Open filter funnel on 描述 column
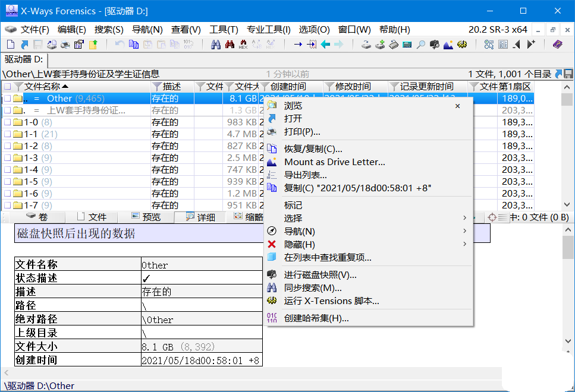Screen dimensions: 575x392 pyautogui.click(x=157, y=87)
